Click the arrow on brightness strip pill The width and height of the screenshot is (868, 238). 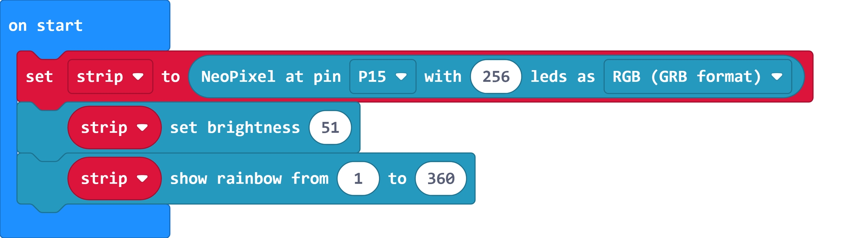[142, 128]
